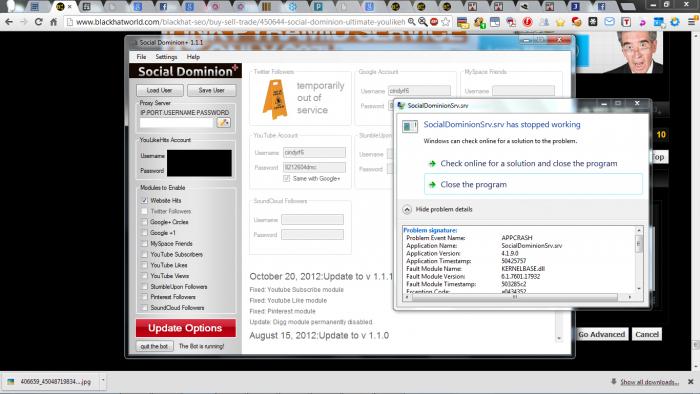This screenshot has height=394, width=700.
Task: Click the black asterisk extension icon
Action: pyautogui.click(x=593, y=21)
